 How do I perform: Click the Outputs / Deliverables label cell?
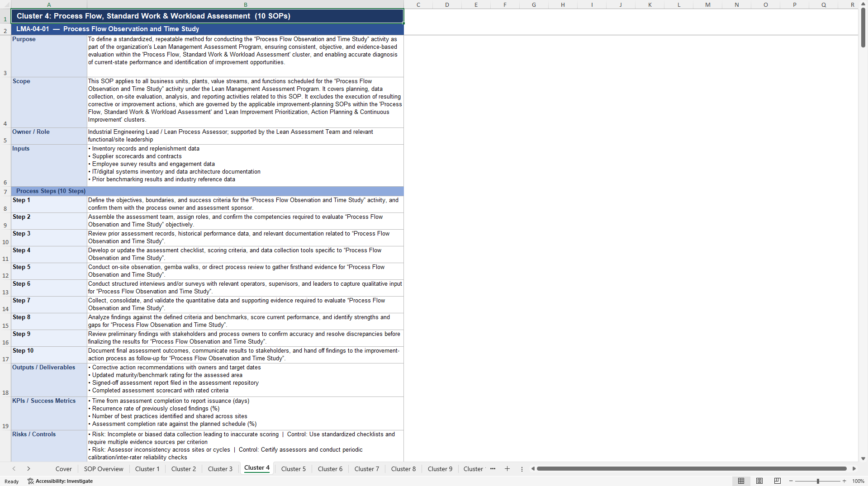(x=49, y=380)
